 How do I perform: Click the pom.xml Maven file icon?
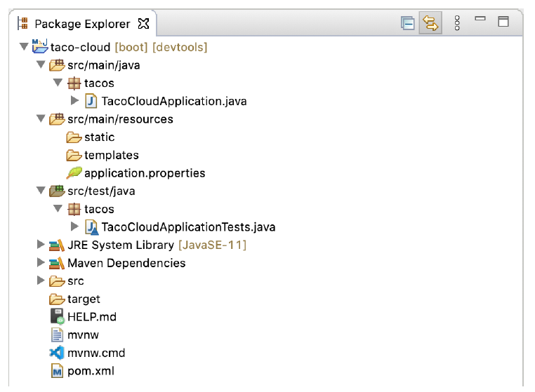click(x=57, y=371)
